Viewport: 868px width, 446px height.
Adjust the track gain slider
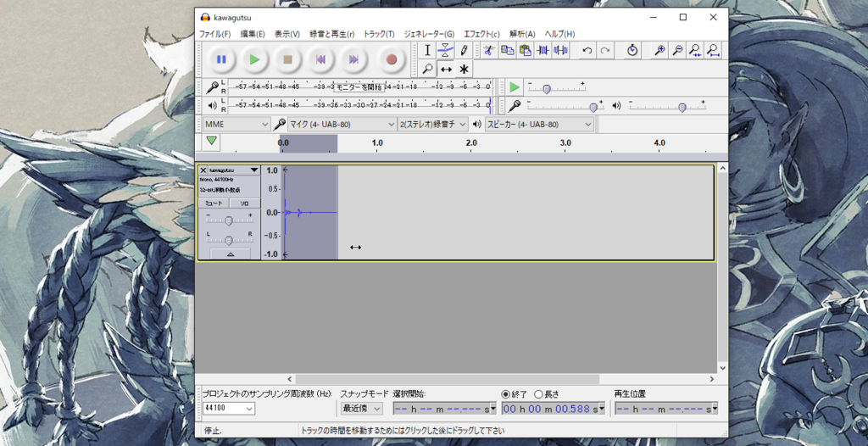(x=229, y=221)
